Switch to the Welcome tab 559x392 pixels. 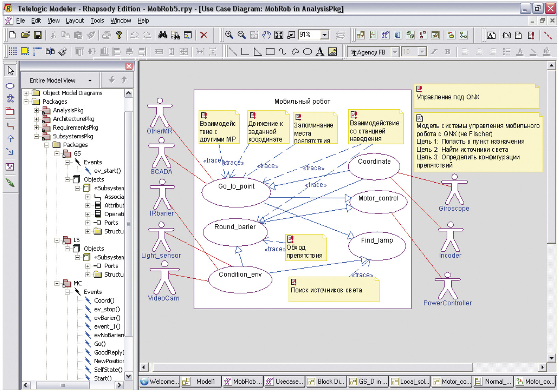pos(159,381)
